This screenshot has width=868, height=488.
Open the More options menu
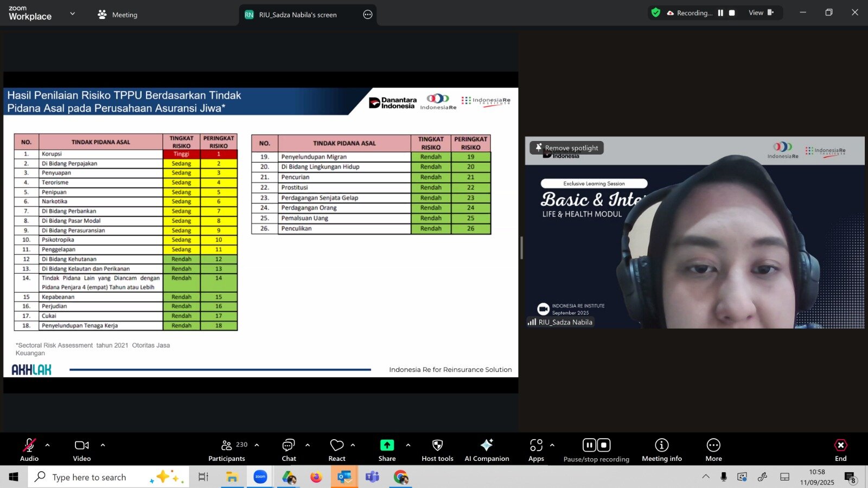pyautogui.click(x=713, y=450)
